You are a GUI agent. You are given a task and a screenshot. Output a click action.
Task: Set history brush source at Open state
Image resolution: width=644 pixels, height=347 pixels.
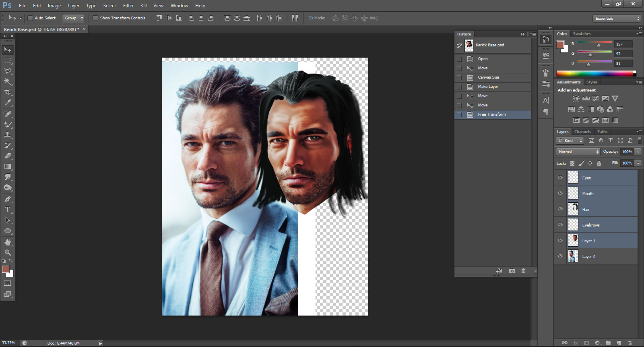tap(459, 59)
